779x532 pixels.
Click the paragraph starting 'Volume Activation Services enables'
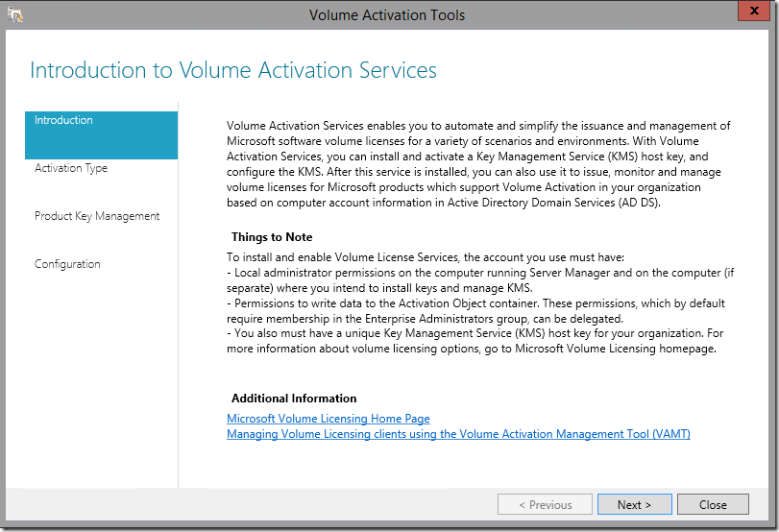tap(478, 164)
